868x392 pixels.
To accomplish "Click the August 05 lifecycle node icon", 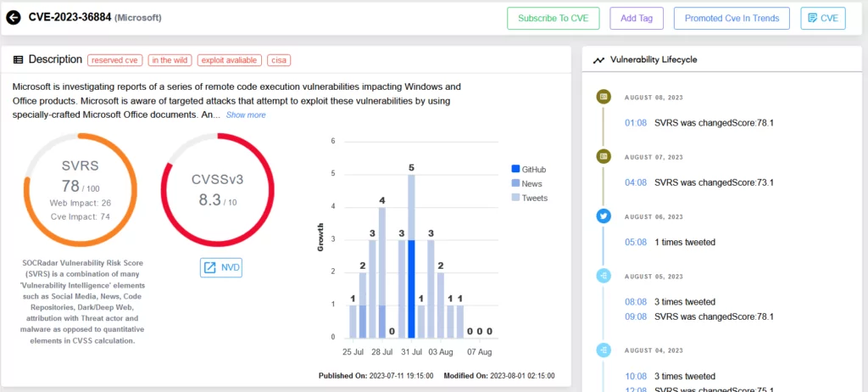I will pos(604,276).
